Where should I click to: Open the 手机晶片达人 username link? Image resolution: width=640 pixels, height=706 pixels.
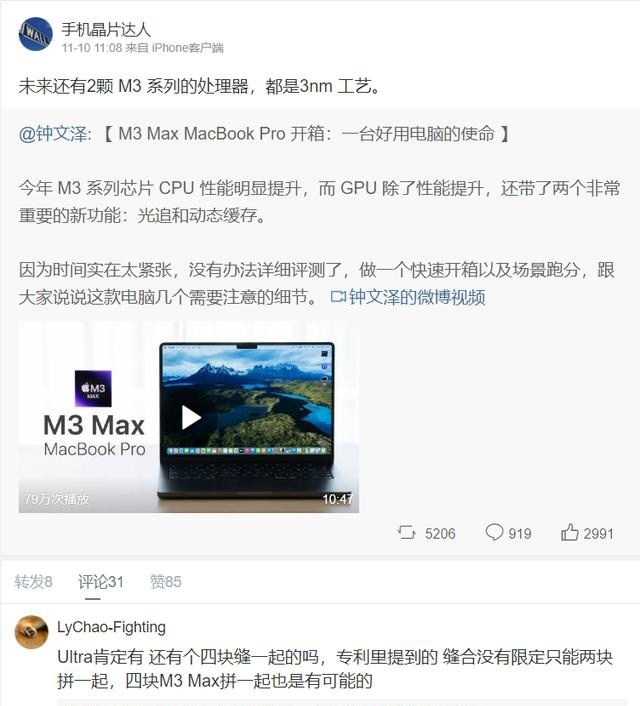click(x=106, y=29)
